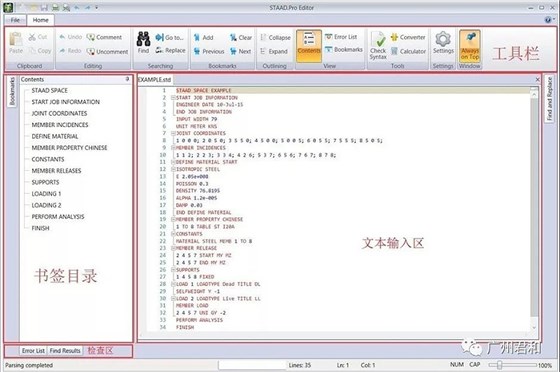The height and width of the screenshot is (372, 560).
Task: Collapse CONSTANTS block on line 21
Action: 173,233
